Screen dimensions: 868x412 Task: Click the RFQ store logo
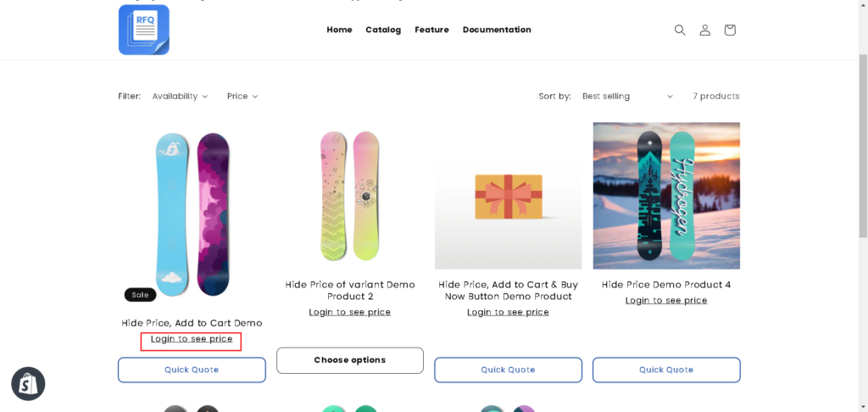click(x=144, y=30)
